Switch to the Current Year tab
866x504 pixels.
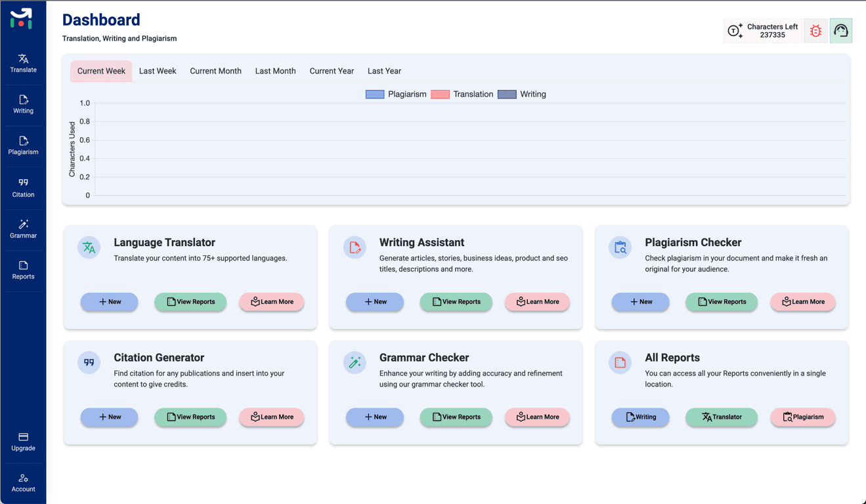tap(332, 71)
